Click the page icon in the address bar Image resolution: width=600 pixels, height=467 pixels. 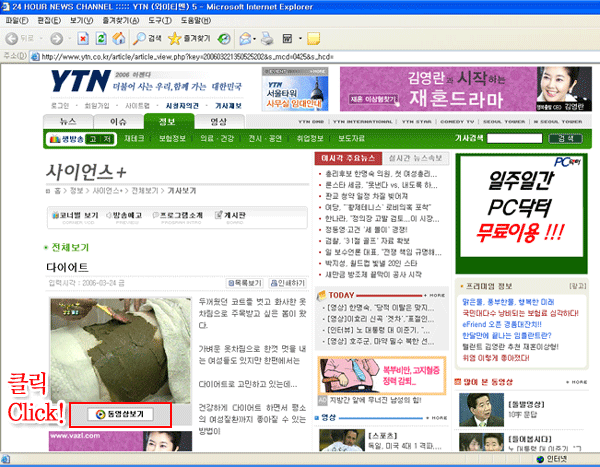35,57
